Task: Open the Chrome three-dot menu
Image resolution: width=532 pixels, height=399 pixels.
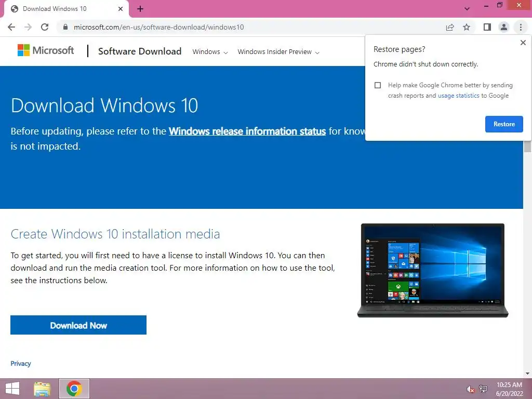Action: (x=521, y=27)
